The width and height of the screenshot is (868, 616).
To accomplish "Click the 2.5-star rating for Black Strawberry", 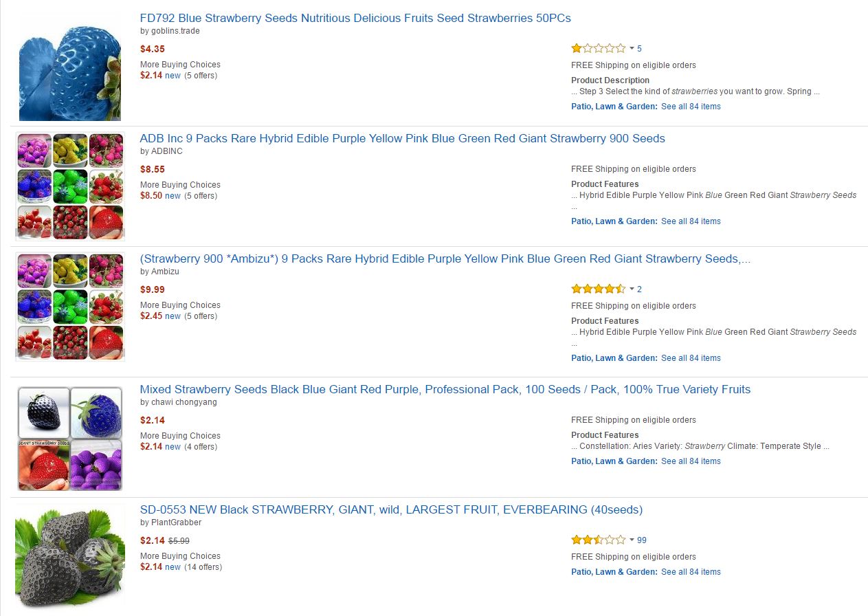I will tap(598, 540).
